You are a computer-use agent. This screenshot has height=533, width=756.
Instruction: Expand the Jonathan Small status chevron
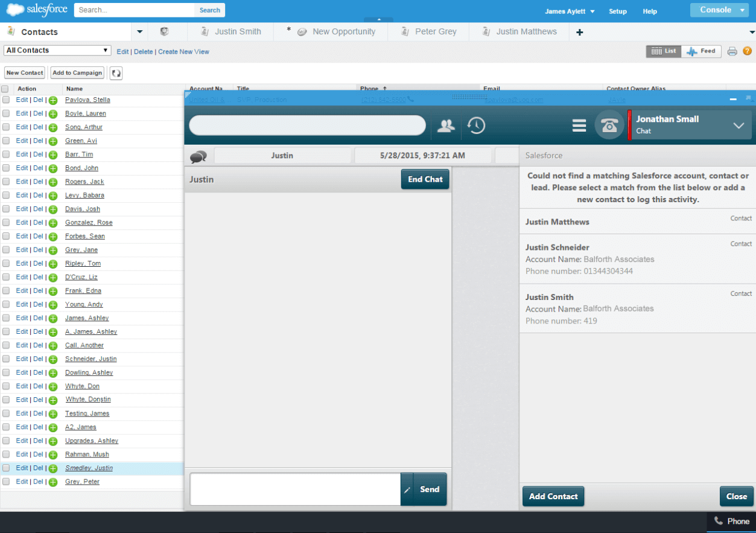pos(739,126)
